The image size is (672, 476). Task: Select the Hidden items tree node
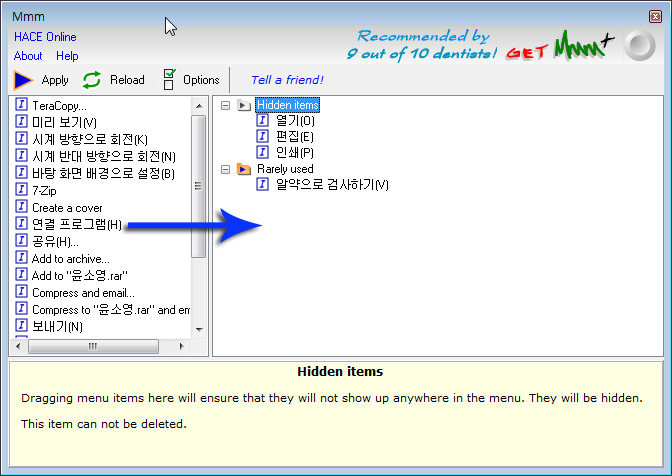(288, 105)
